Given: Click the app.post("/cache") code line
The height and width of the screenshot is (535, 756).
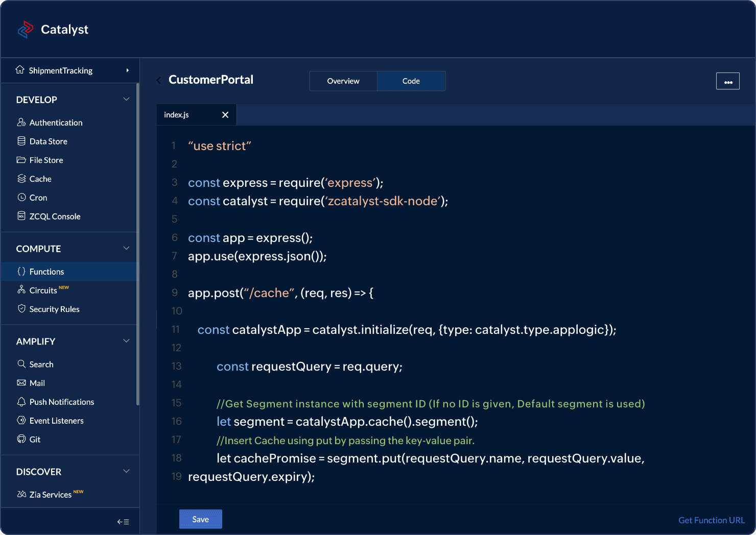Looking at the screenshot, I should tap(280, 293).
